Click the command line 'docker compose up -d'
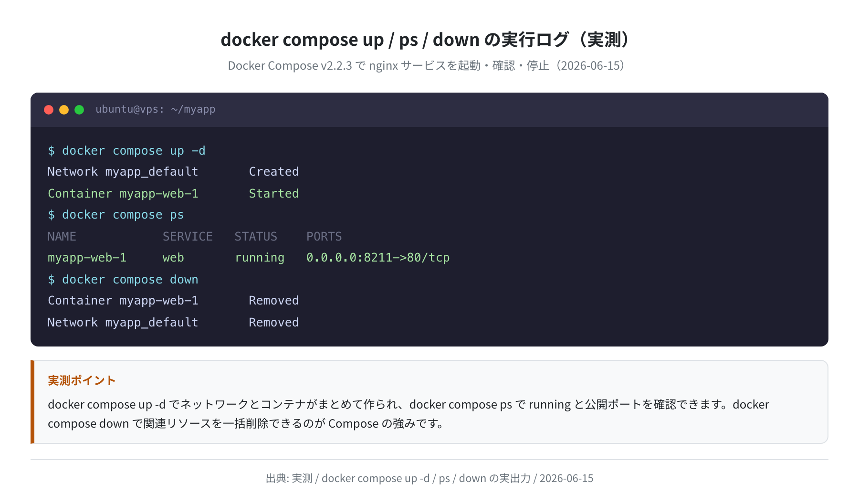Viewport: 859px width, 504px height. [x=126, y=151]
